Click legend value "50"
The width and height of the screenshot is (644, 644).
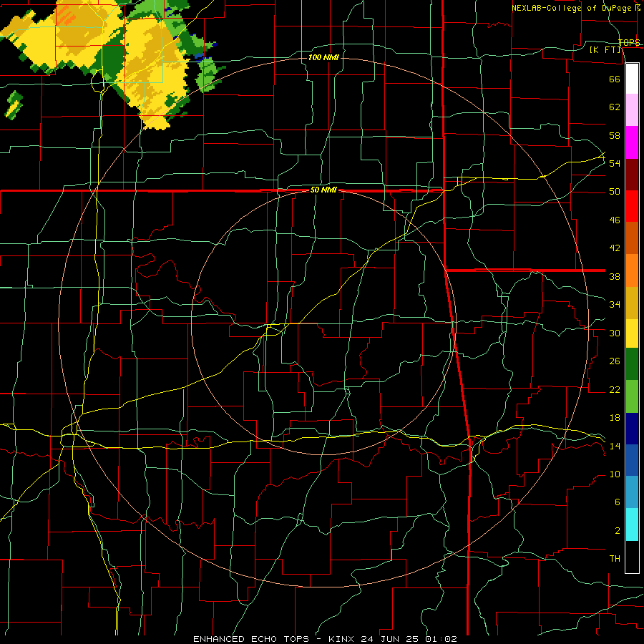tap(615, 192)
